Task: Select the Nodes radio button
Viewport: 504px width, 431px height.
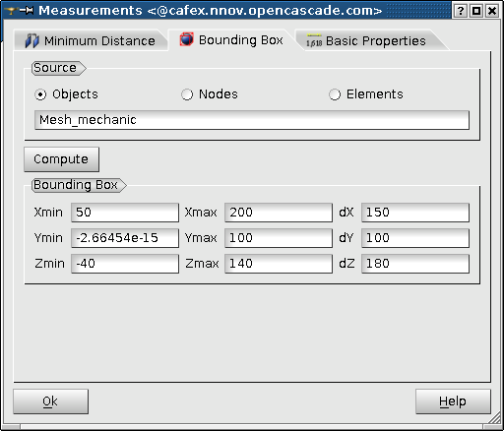Action: [187, 94]
